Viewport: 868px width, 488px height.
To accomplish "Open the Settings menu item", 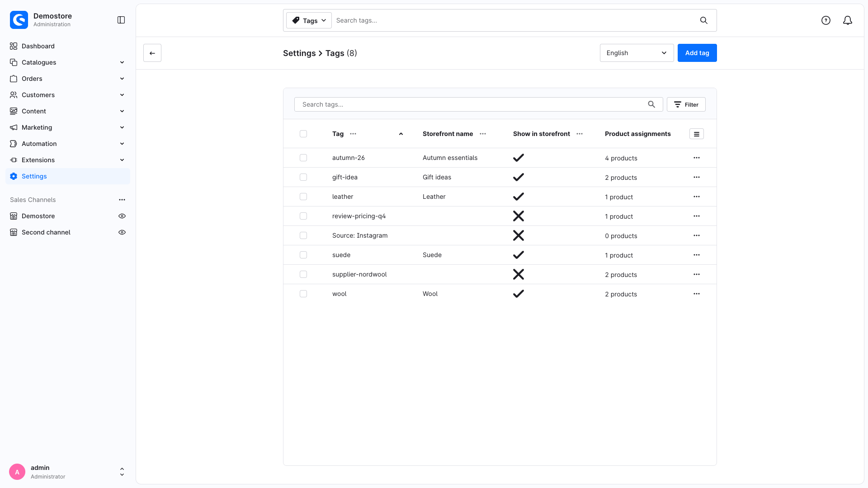I will [x=68, y=176].
